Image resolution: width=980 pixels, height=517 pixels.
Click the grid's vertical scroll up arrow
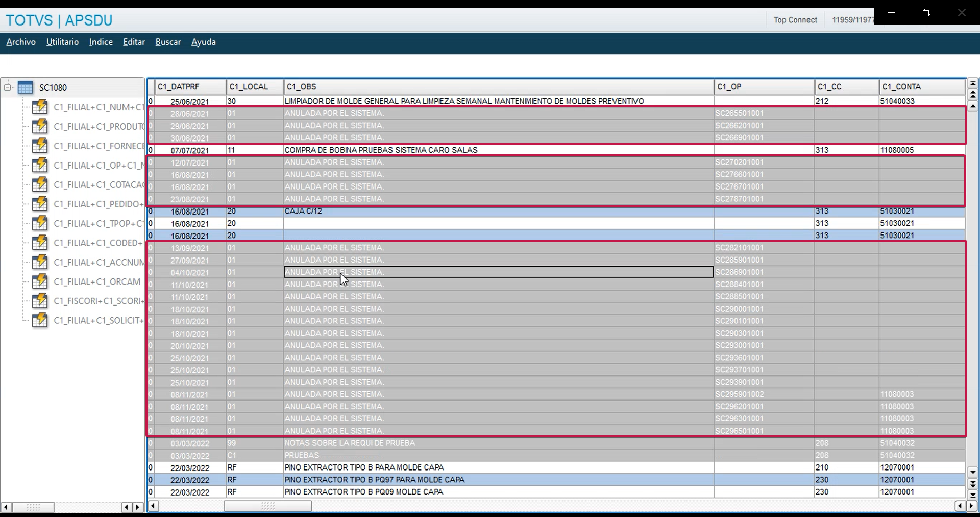[973, 106]
